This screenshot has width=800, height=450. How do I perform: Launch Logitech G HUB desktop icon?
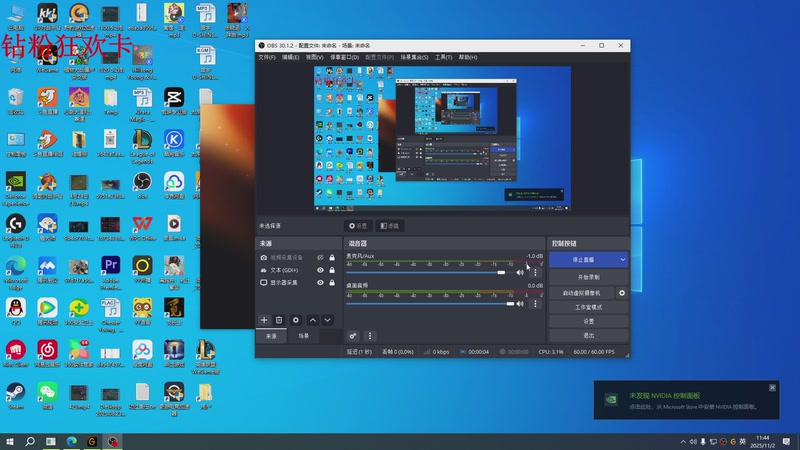click(16, 231)
